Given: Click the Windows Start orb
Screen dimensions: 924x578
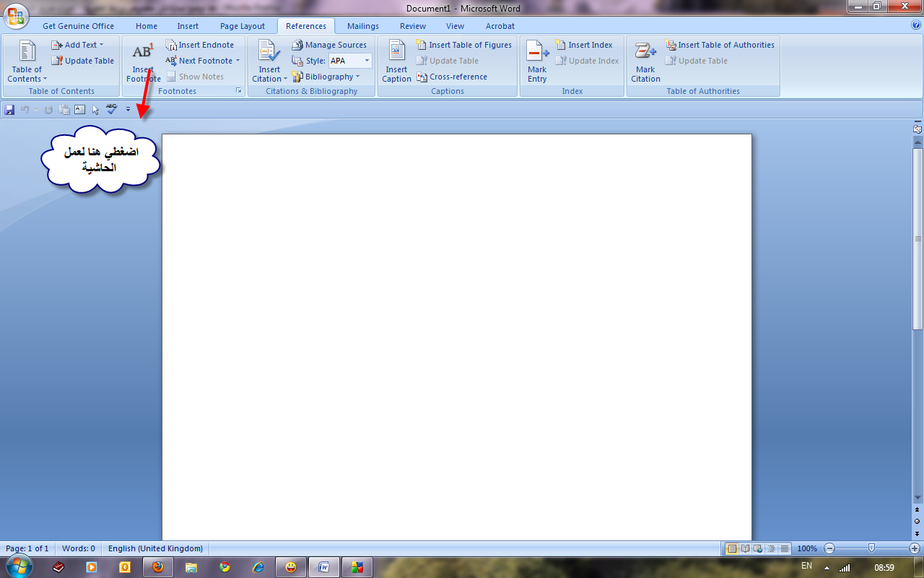Looking at the screenshot, I should pos(19,566).
